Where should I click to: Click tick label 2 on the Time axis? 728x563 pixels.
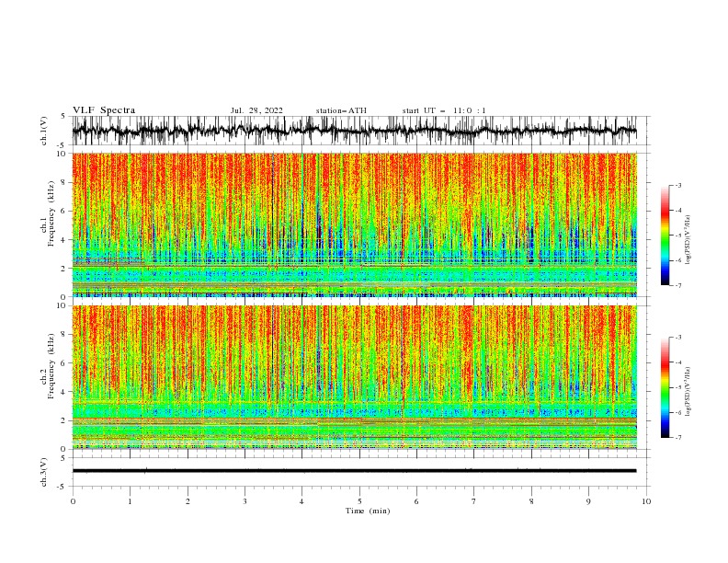point(188,501)
